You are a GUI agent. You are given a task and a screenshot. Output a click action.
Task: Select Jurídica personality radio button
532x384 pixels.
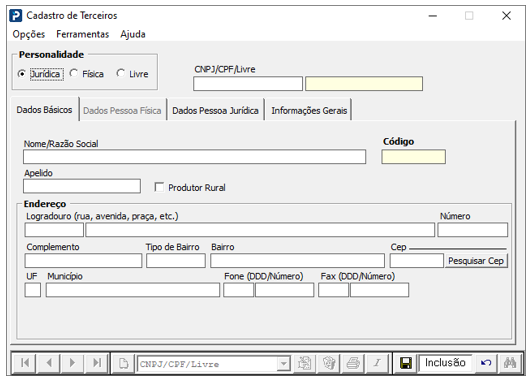(x=22, y=74)
